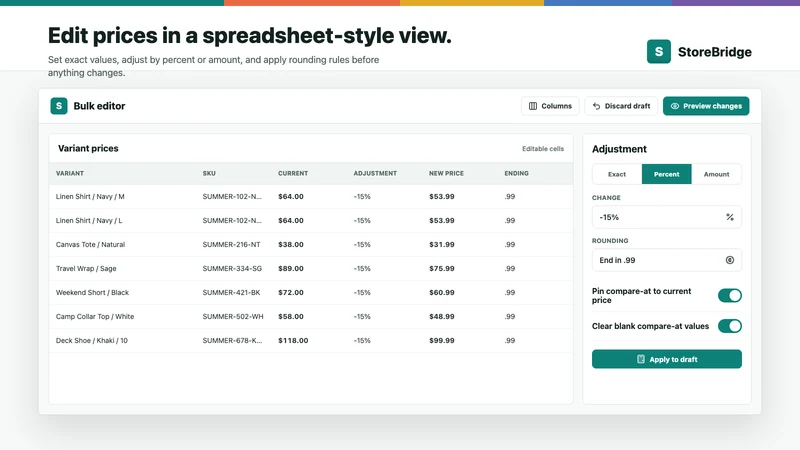This screenshot has width=800, height=450.
Task: Click the $72.00 current price cell
Action: pyautogui.click(x=291, y=292)
